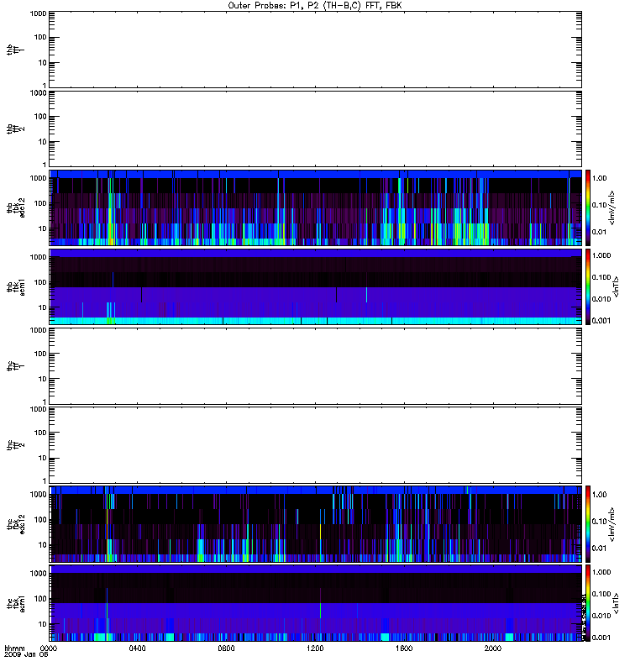Click the "0000" time axis tick label
This screenshot has height=672, width=630.
coord(49,648)
